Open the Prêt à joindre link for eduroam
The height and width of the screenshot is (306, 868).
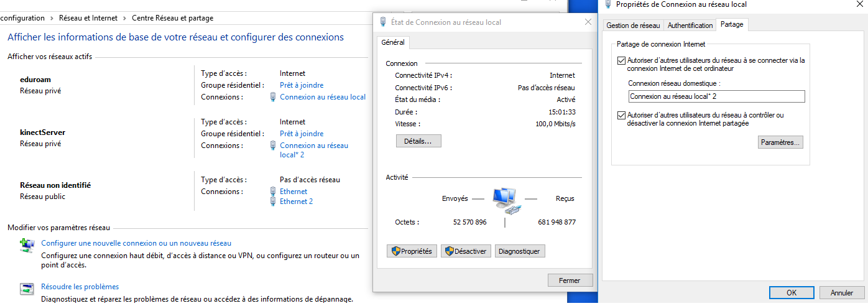coord(302,85)
